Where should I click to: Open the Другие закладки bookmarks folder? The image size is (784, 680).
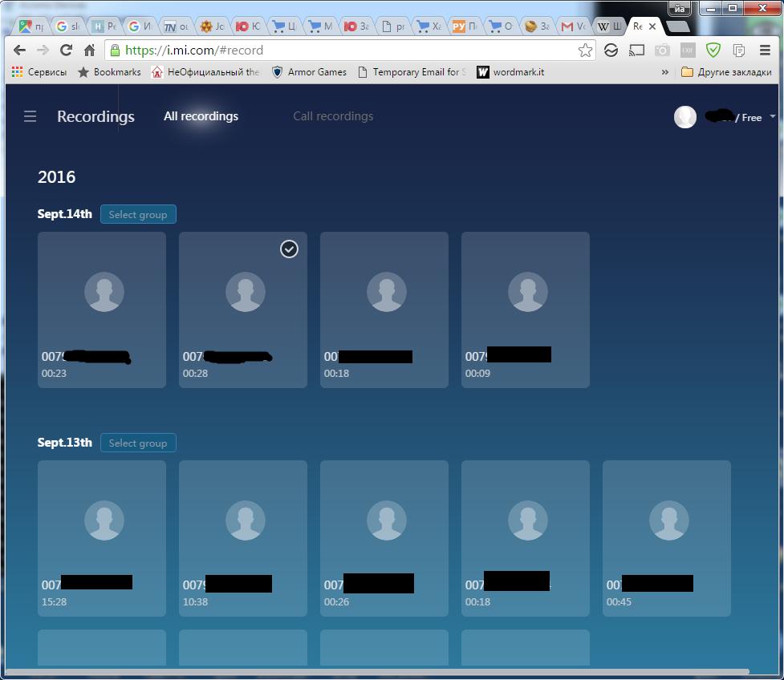(x=726, y=72)
